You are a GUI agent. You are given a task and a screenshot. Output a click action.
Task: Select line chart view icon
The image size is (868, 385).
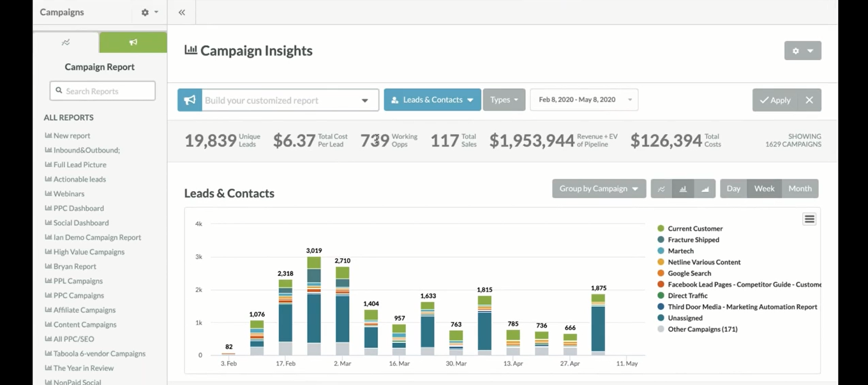click(x=661, y=189)
